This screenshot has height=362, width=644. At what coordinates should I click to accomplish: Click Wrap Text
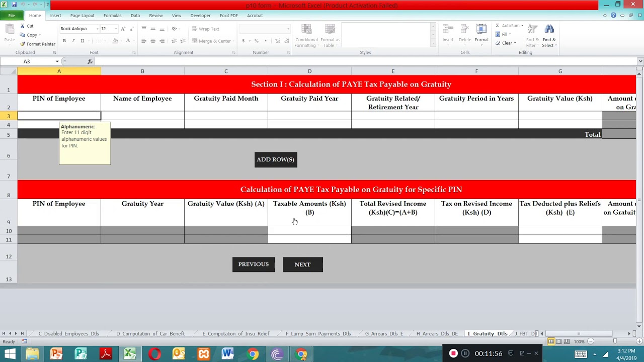click(x=205, y=29)
